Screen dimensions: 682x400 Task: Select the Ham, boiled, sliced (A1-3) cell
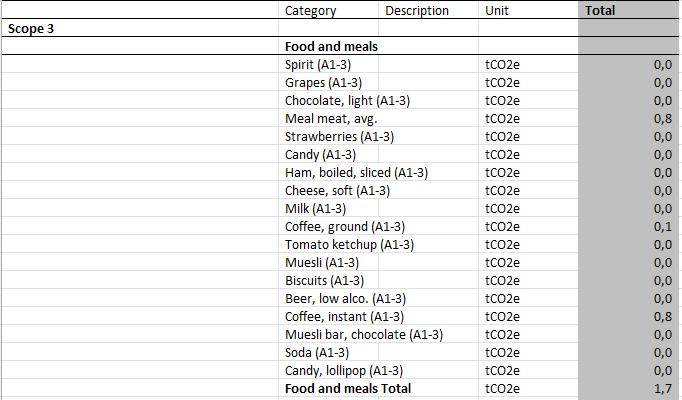tap(356, 173)
